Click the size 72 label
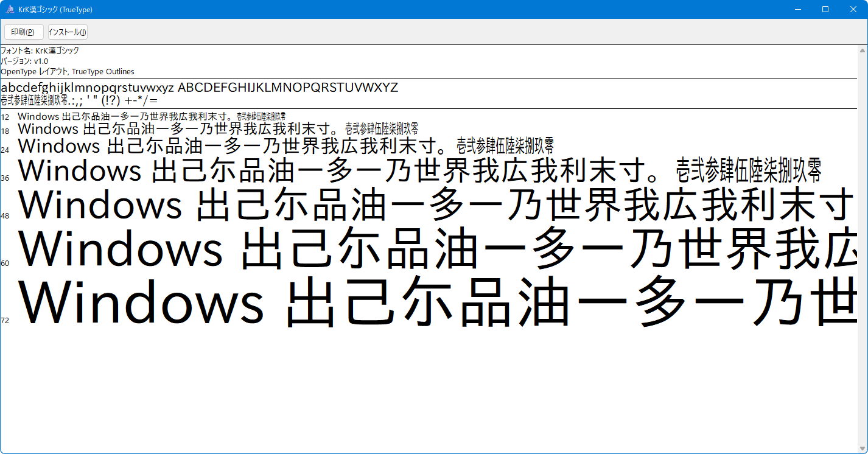868x454 pixels. pyautogui.click(x=5, y=320)
